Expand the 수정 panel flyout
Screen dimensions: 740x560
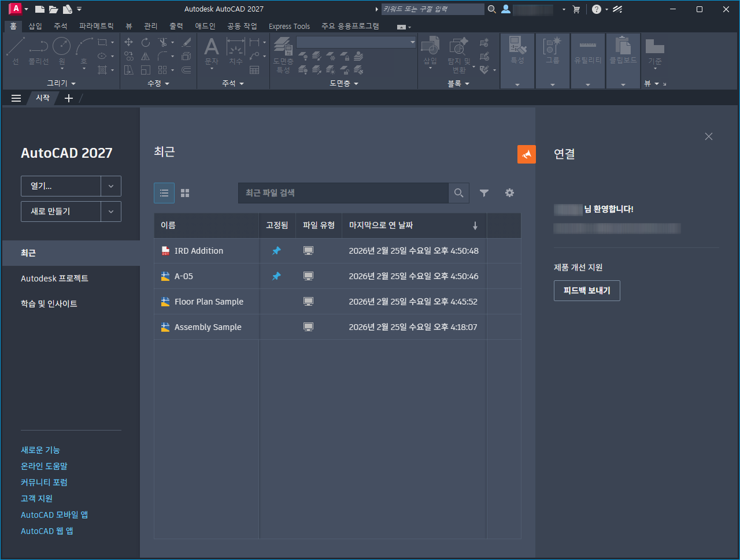(x=158, y=83)
